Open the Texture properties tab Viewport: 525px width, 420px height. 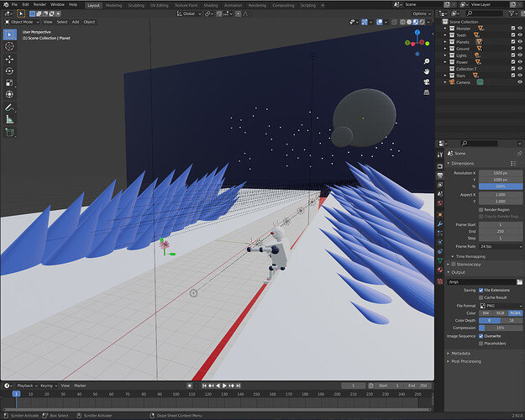pyautogui.click(x=440, y=281)
